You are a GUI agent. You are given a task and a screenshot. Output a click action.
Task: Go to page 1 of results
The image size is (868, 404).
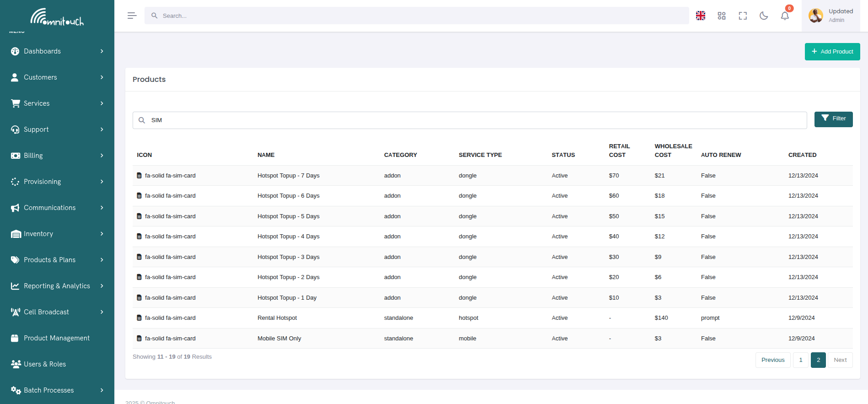800,360
